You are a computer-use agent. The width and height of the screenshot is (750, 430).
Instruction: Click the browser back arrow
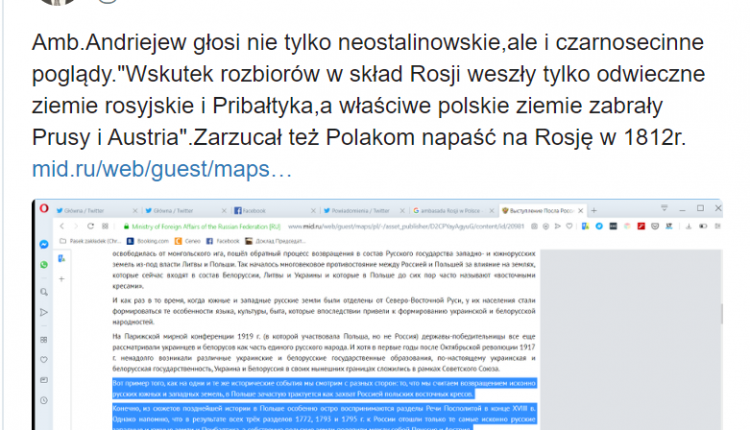(x=64, y=227)
